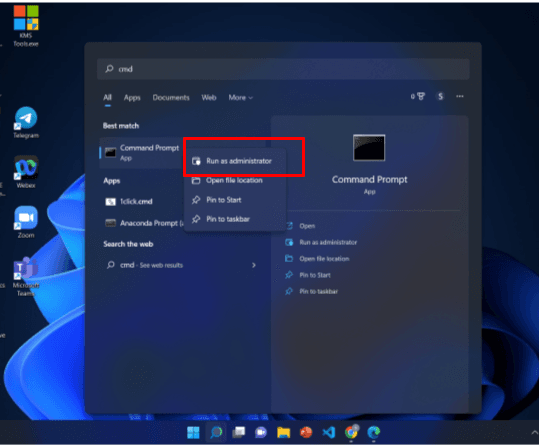Viewport: 539px width, 446px height.
Task: Open Teams Chat icon in taskbar
Action: 261,432
